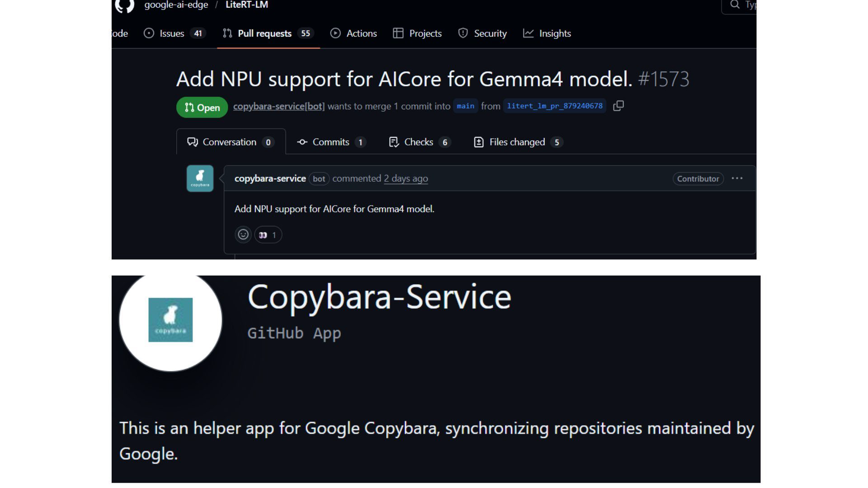Click the main base branch label
868x488 pixels.
point(465,106)
